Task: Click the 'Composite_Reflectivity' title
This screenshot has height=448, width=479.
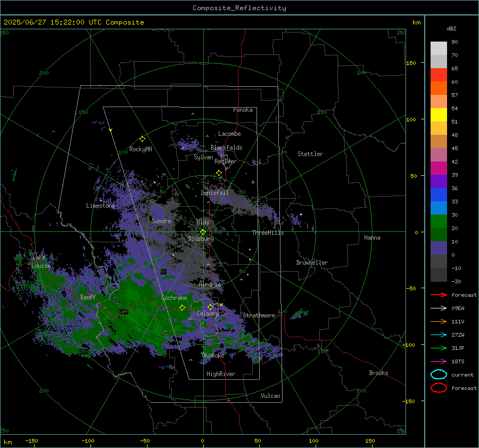Action: pyautogui.click(x=240, y=8)
